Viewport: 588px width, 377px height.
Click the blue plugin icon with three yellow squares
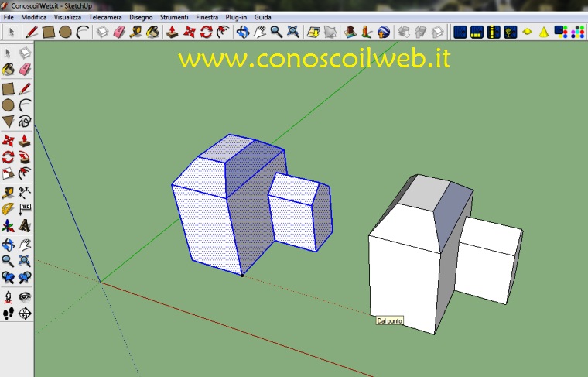pyautogui.click(x=477, y=33)
